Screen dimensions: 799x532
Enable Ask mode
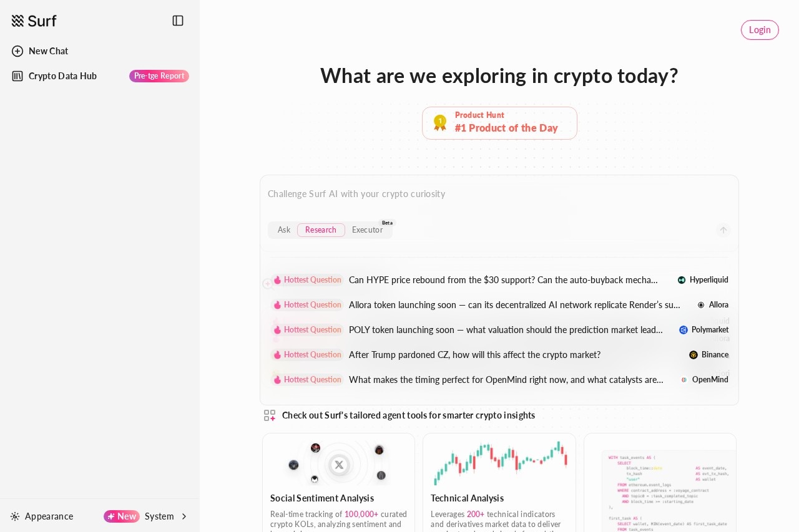pyautogui.click(x=284, y=230)
